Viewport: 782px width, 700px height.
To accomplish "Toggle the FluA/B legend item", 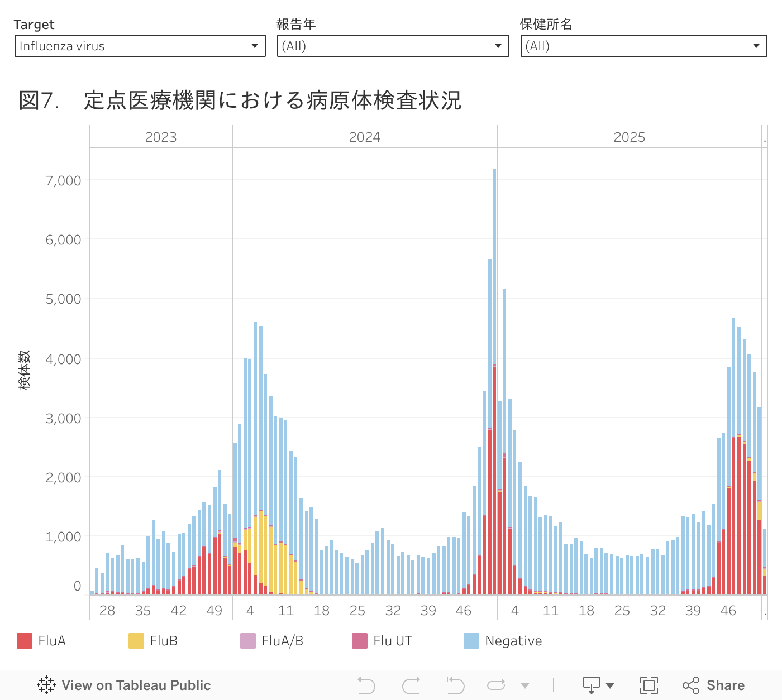I will (282, 641).
